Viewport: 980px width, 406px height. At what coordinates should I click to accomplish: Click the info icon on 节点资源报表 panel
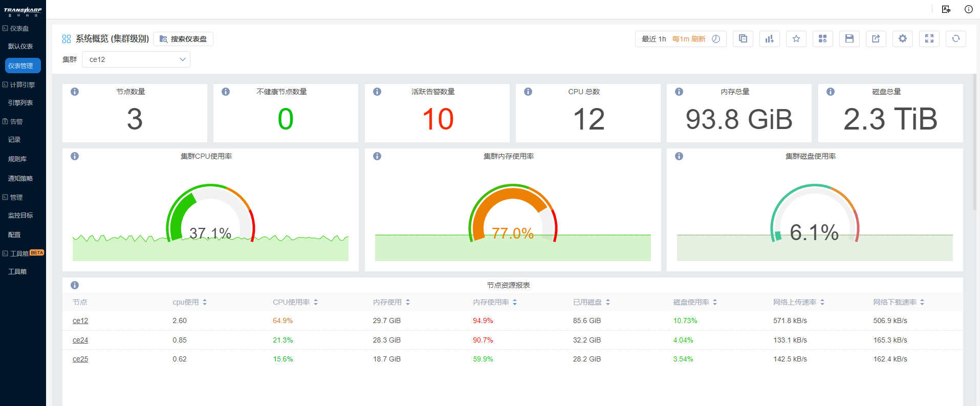coord(75,285)
